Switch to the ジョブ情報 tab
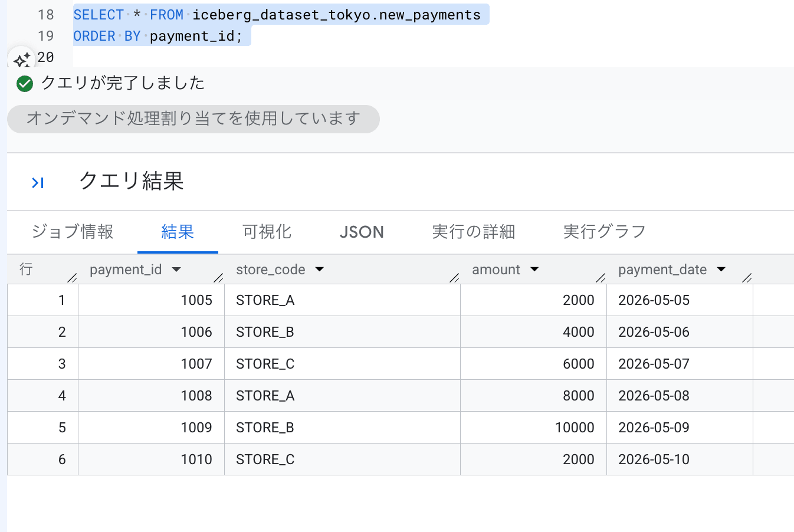794x532 pixels. pos(73,232)
